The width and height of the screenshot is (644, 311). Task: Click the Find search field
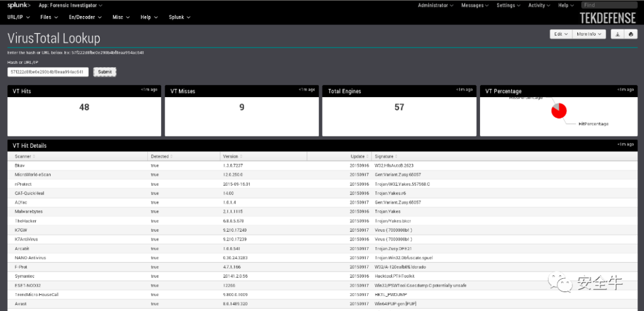click(608, 5)
